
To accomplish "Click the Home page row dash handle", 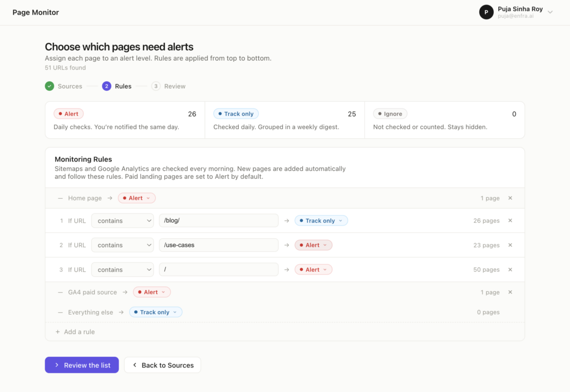I will coord(60,198).
